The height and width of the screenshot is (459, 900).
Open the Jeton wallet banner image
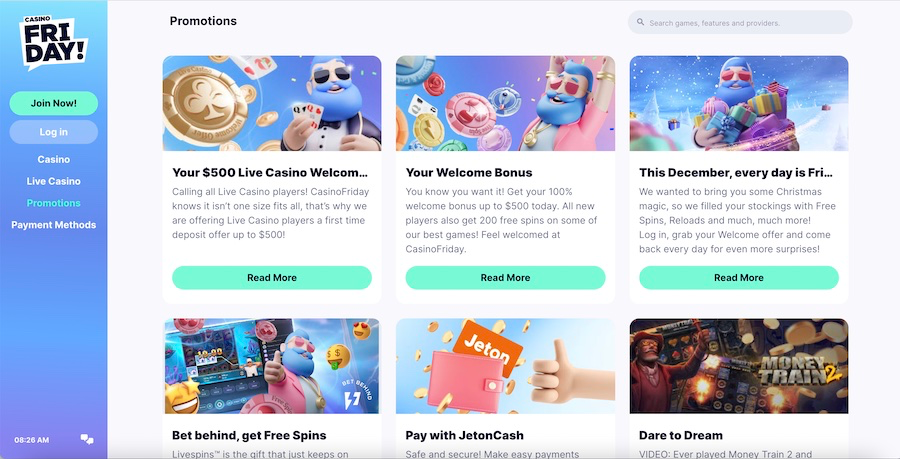[506, 366]
